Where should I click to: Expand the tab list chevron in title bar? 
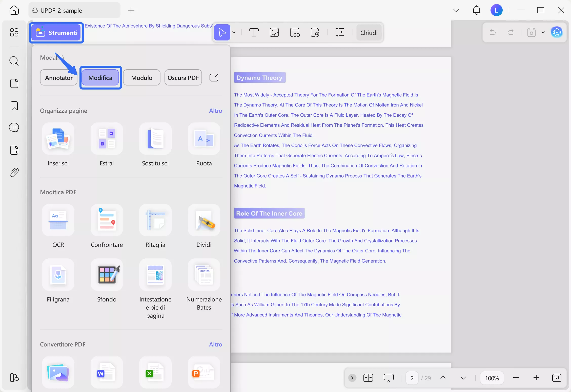[x=456, y=10]
